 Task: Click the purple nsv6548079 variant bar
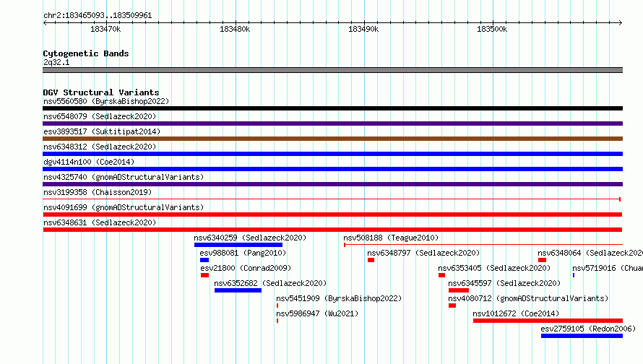point(332,123)
